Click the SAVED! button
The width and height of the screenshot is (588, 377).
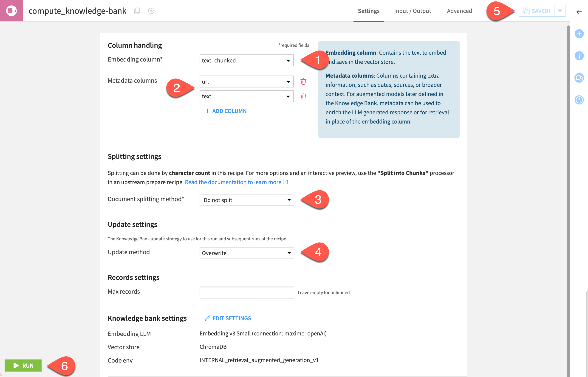click(x=537, y=11)
